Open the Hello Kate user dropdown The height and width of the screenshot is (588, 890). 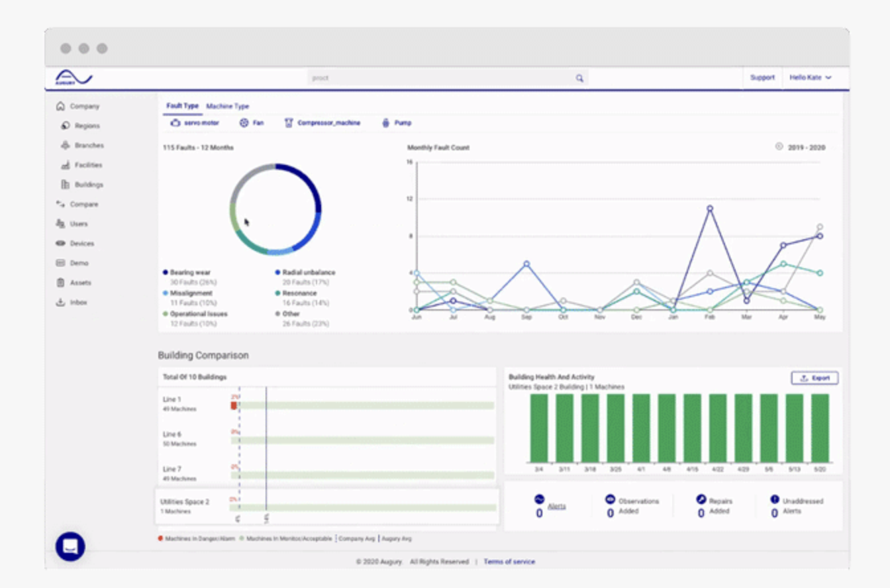click(811, 77)
